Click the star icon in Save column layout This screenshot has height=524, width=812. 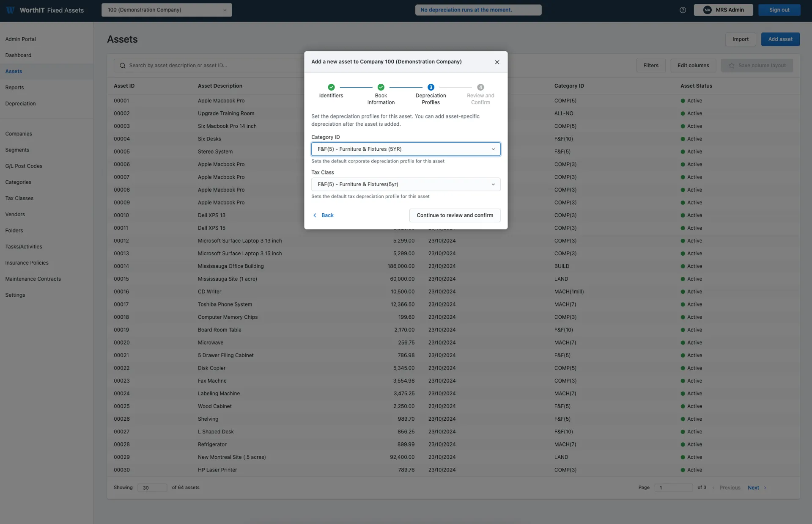pos(731,65)
